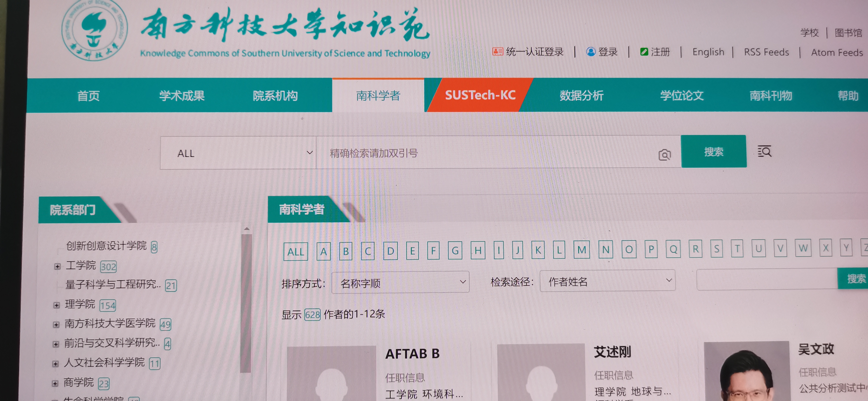Click the department list scroll-up arrow
The height and width of the screenshot is (401, 868).
point(247,229)
